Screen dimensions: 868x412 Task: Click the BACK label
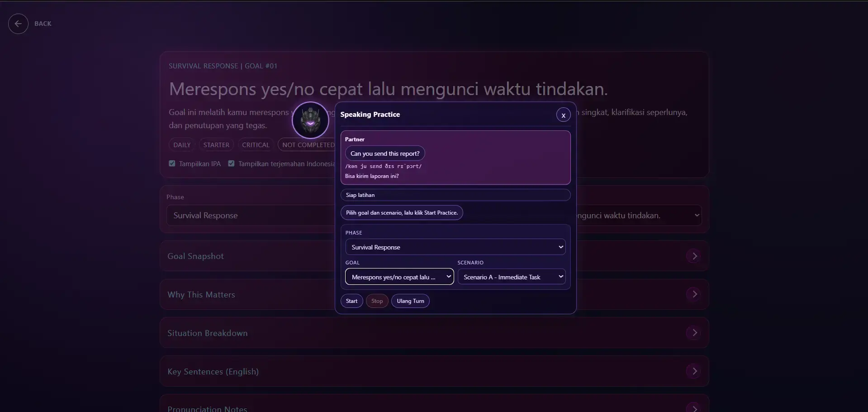pos(43,24)
